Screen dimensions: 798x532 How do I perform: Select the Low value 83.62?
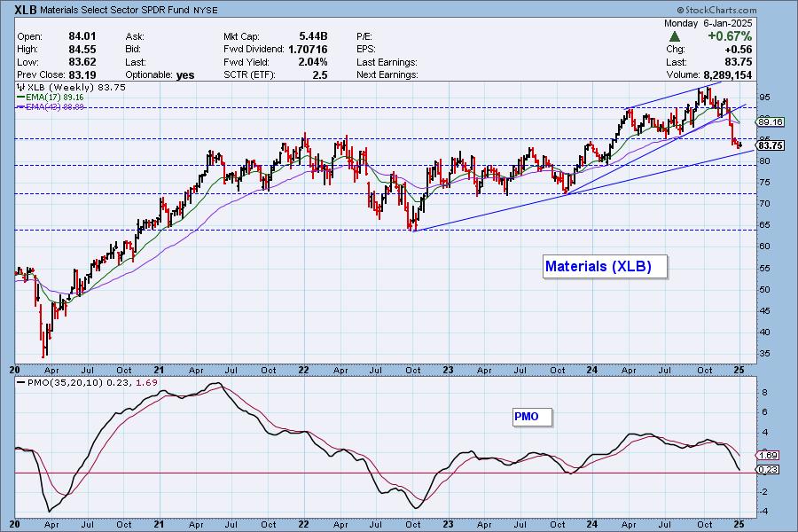click(x=82, y=62)
